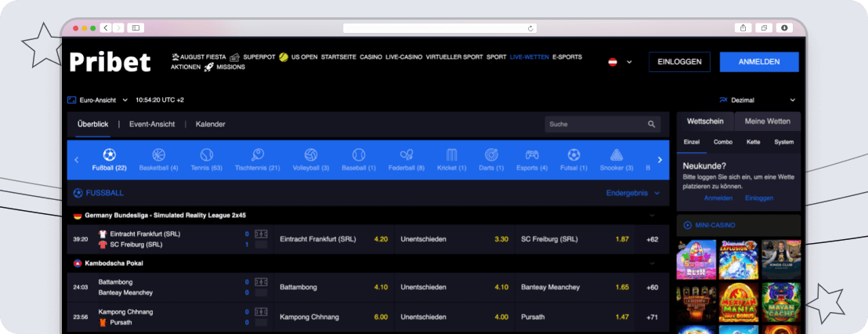
Task: Click browser reload icon in address bar
Action: tap(530, 28)
